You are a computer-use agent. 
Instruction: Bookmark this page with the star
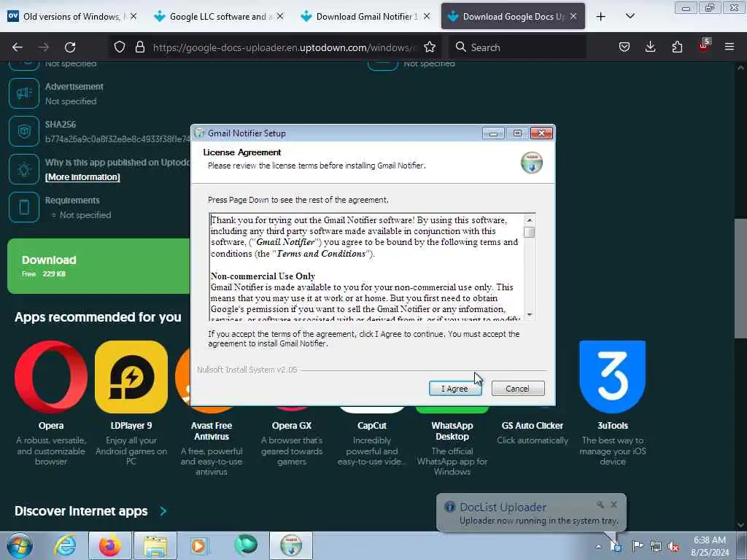[x=430, y=47]
